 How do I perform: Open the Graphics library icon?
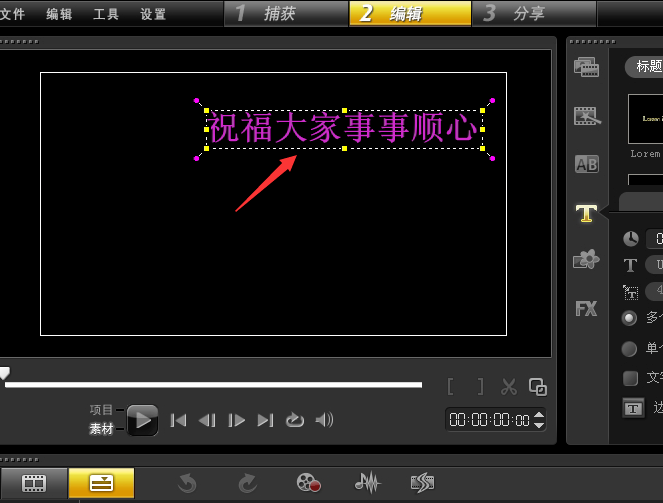586,259
